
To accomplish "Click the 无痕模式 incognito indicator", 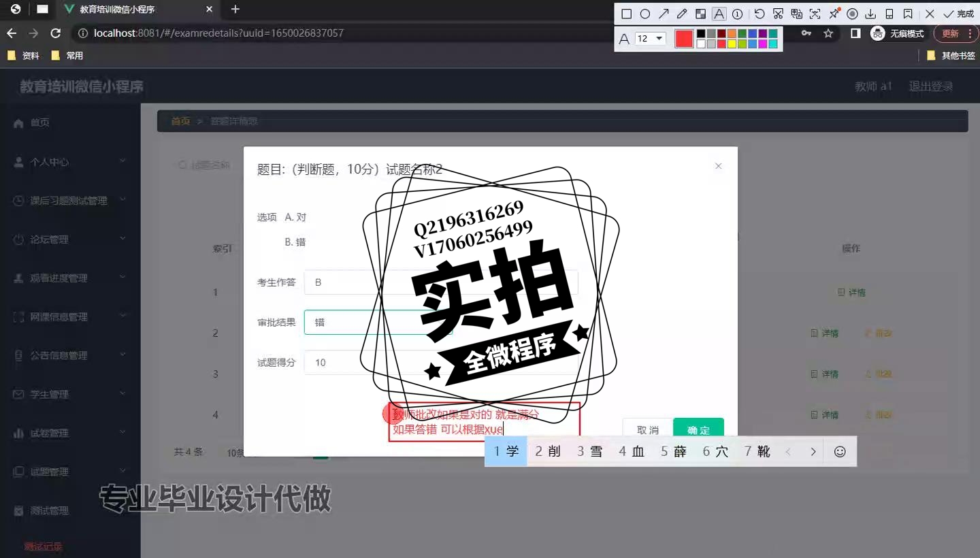I will coord(898,33).
